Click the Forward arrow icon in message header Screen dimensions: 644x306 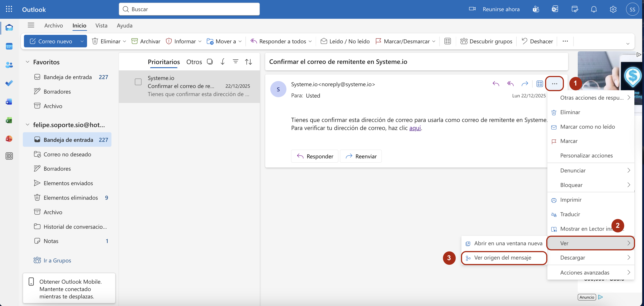525,84
